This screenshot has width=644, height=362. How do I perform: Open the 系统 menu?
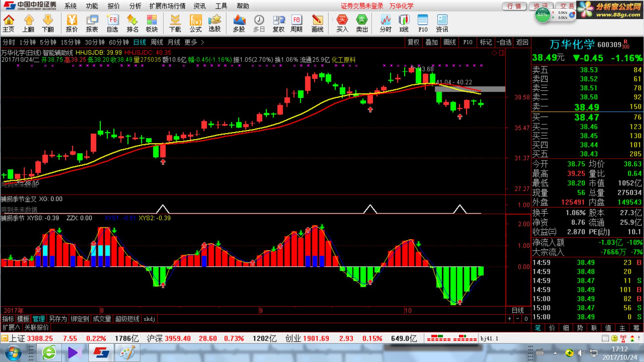coord(70,6)
